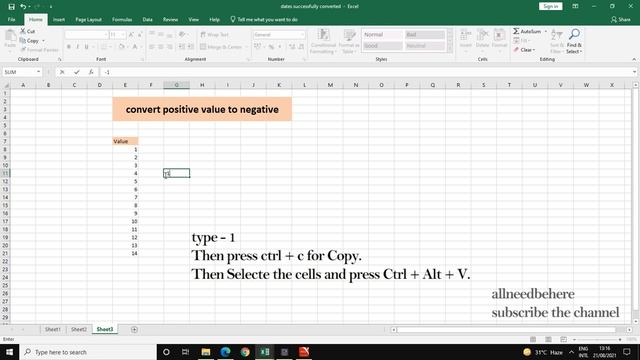This screenshot has height=360, width=640.
Task: Click the Paste clipboard icon
Action: 10,37
